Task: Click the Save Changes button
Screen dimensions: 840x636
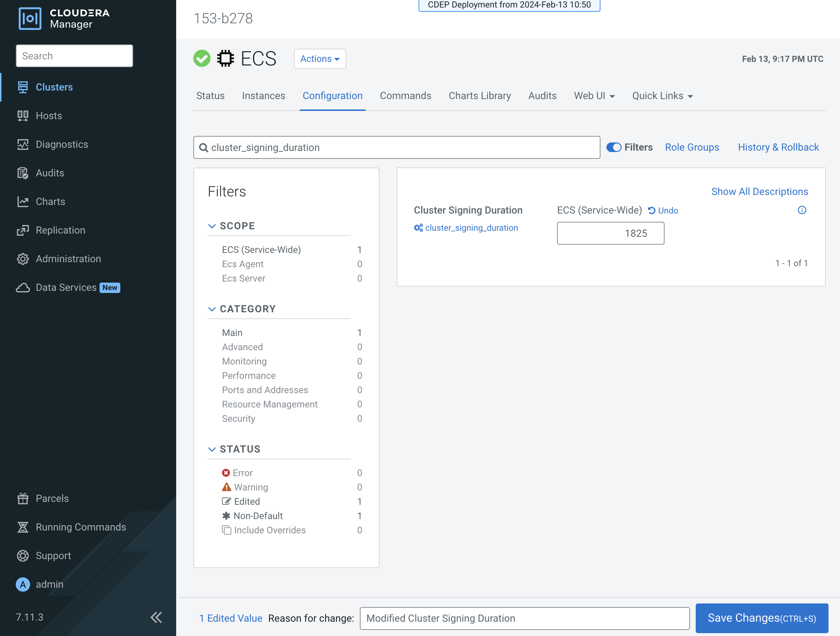Action: click(761, 618)
